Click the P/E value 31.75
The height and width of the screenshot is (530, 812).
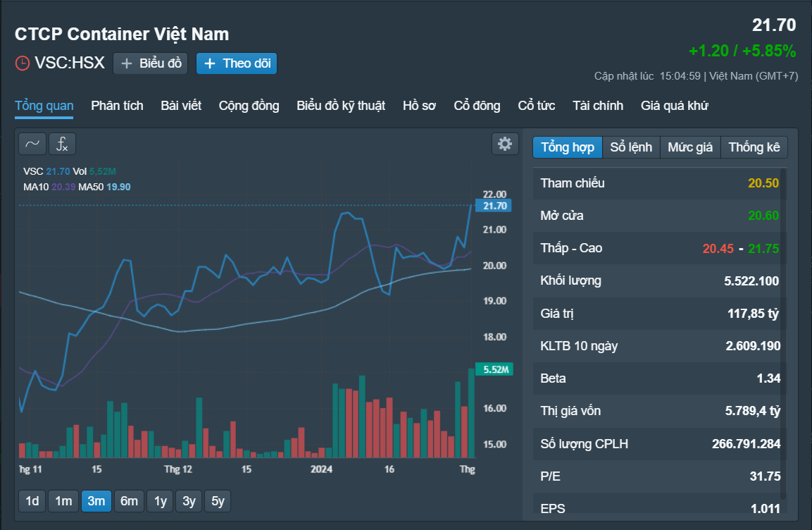click(x=765, y=476)
